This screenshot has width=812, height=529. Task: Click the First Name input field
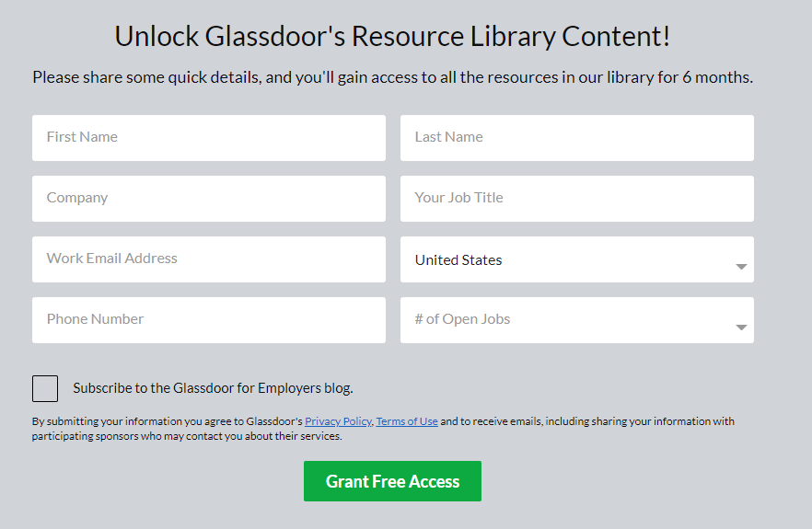point(208,138)
